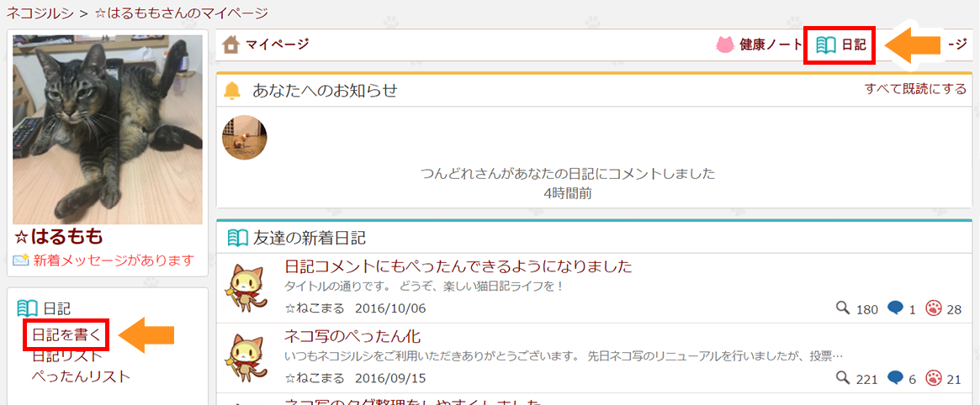Image resolution: width=980 pixels, height=405 pixels.
Task: Click すべて既読にする to mark all read
Action: (915, 89)
